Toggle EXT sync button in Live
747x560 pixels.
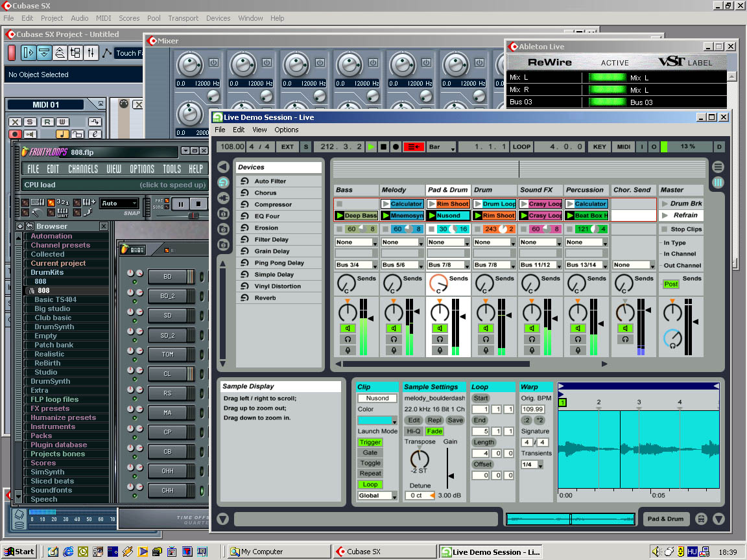pos(287,146)
